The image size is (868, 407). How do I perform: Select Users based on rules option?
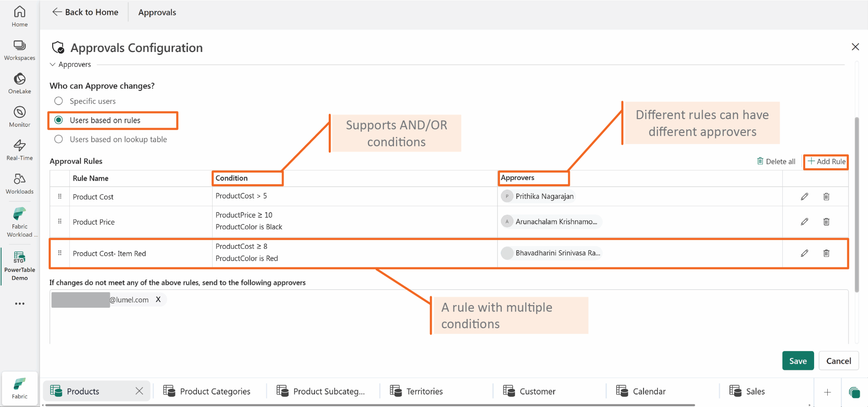pyautogui.click(x=59, y=120)
